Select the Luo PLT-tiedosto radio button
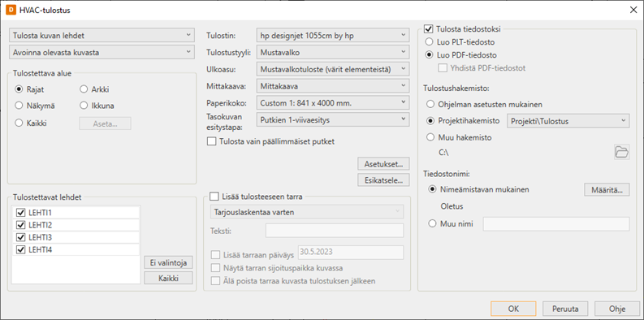The image size is (644, 320). tap(429, 42)
